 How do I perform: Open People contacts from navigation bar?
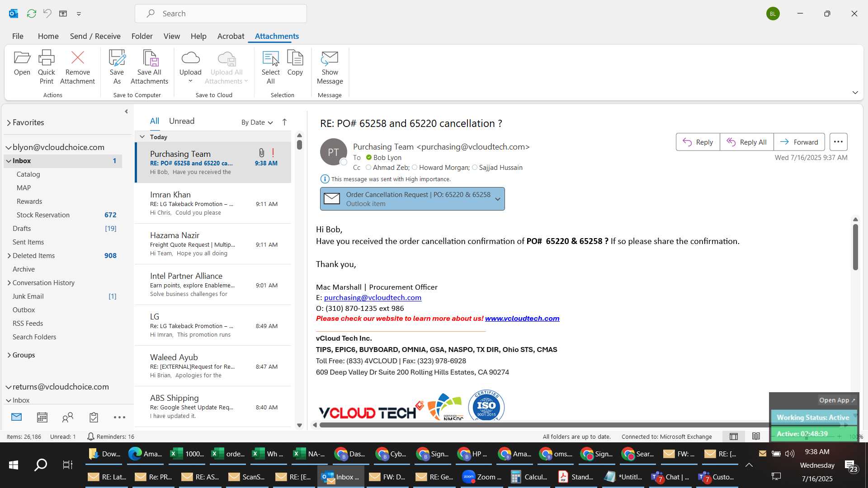coord(68,417)
